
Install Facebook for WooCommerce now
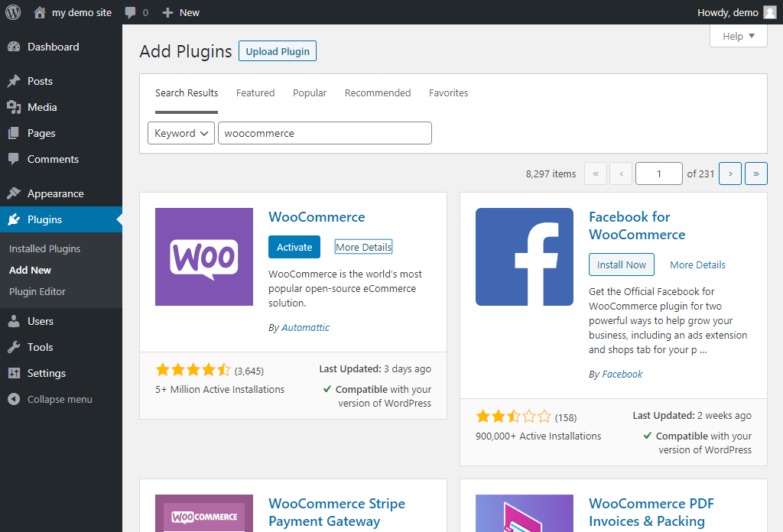coord(621,264)
